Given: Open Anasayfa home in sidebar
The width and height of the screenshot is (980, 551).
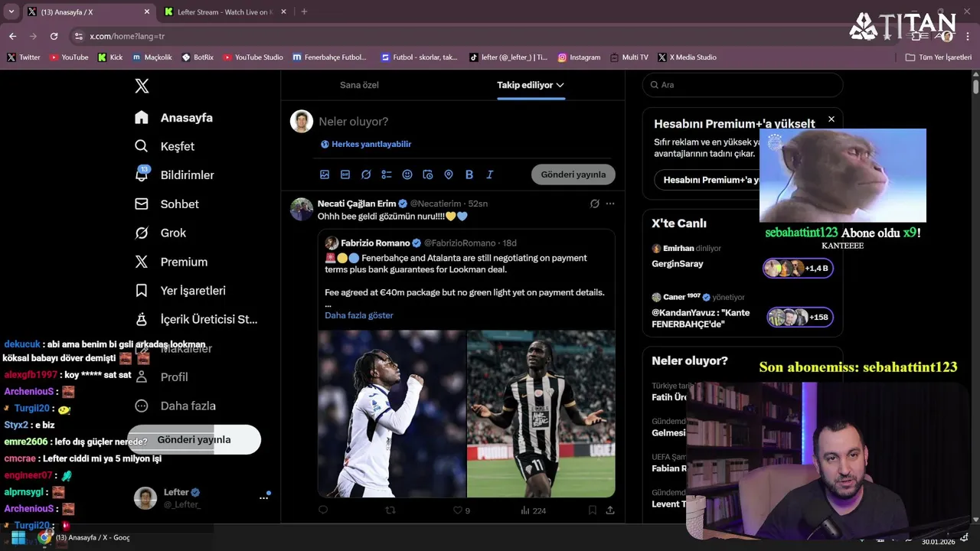Looking at the screenshot, I should [x=174, y=118].
